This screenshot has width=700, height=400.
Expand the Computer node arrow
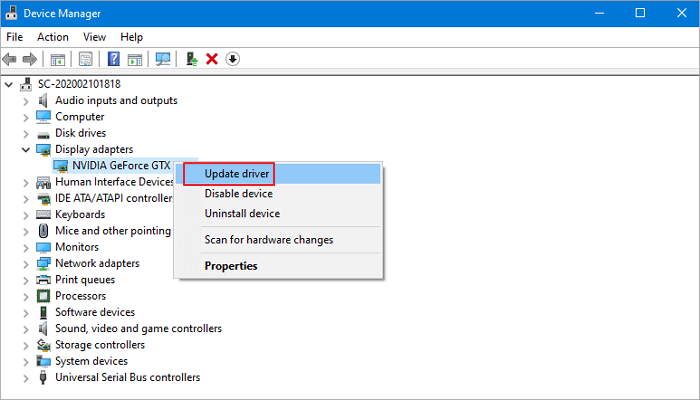tap(26, 117)
